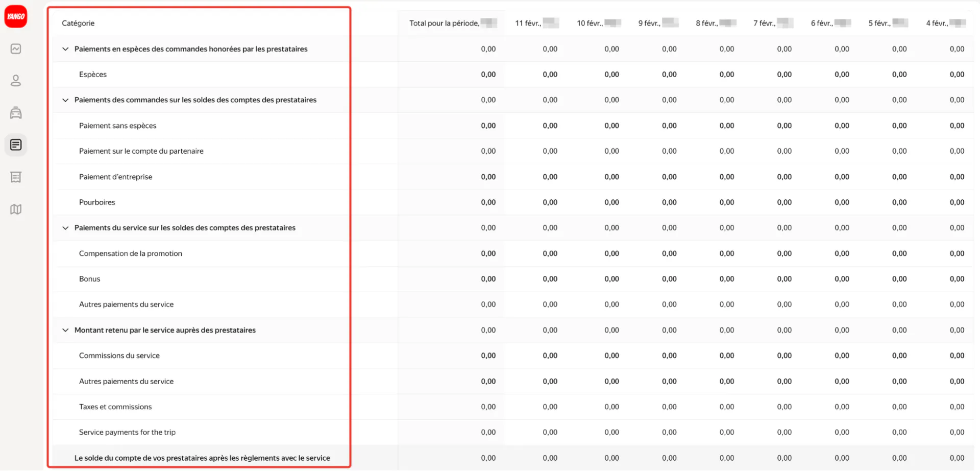Open the highlighted reports sidebar icon
The width and height of the screenshot is (980, 471).
click(16, 145)
